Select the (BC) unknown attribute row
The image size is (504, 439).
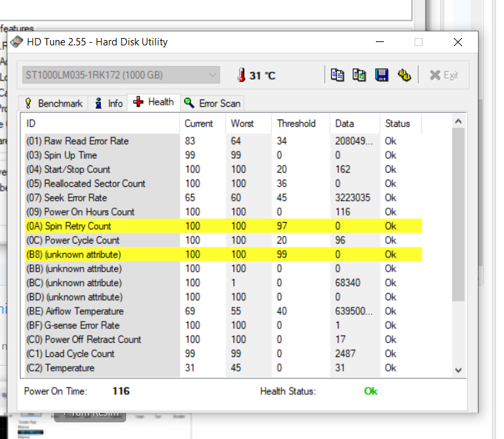pos(224,283)
